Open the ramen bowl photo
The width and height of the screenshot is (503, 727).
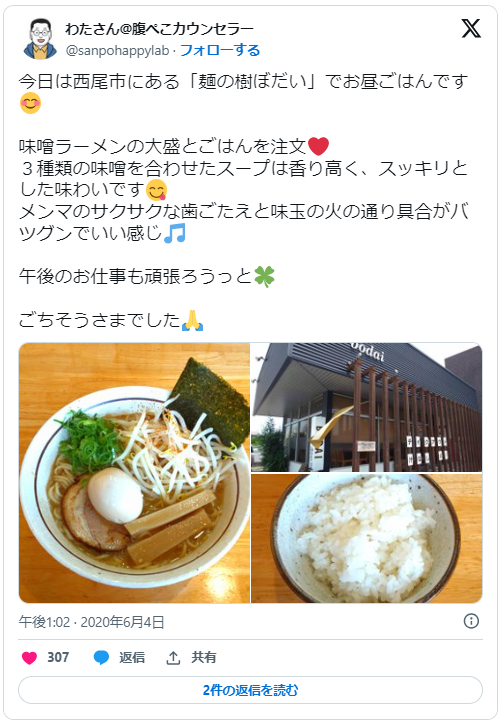pyautogui.click(x=134, y=473)
